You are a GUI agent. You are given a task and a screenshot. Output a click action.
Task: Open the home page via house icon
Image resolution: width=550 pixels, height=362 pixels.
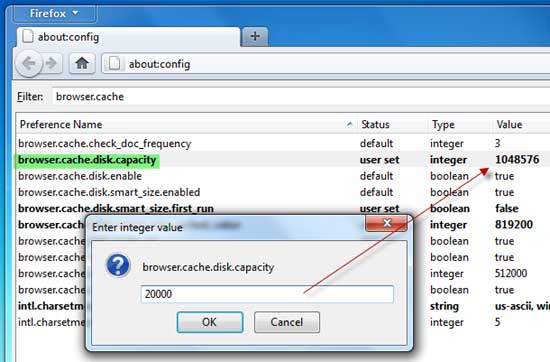coord(82,63)
